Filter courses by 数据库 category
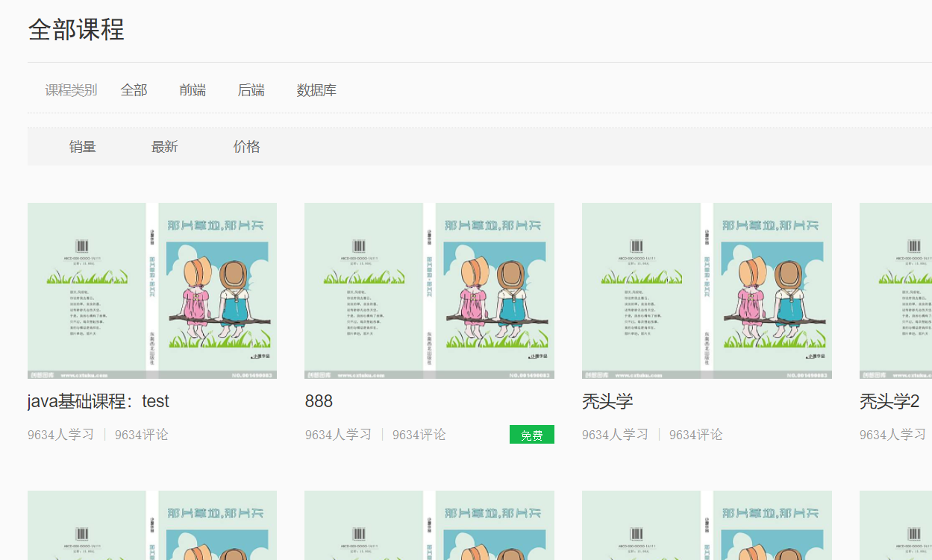Viewport: 932px width, 560px height. coord(316,89)
